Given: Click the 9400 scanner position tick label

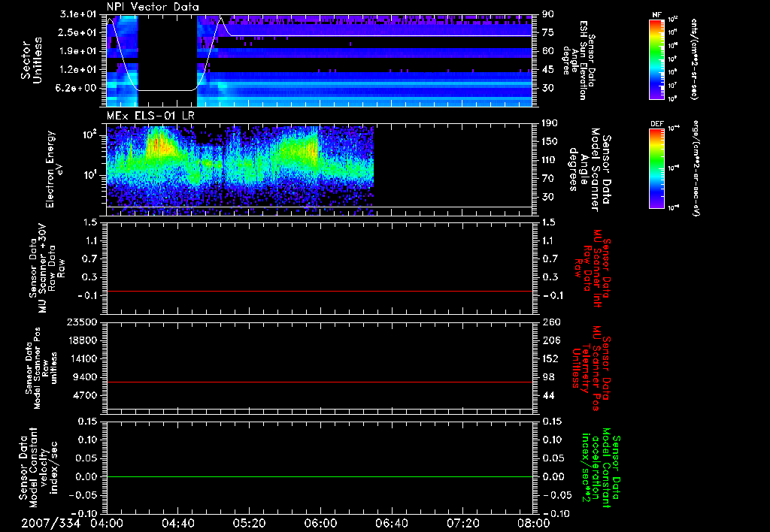Looking at the screenshot, I should point(84,377).
